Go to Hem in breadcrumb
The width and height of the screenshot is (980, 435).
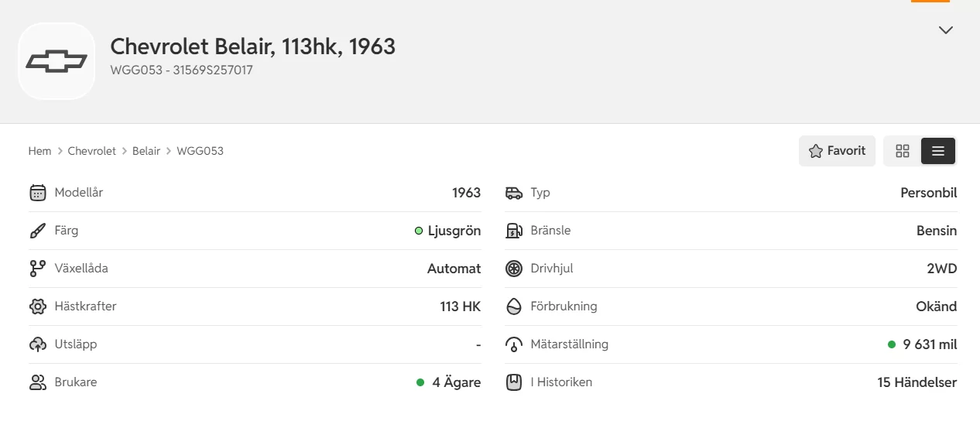tap(39, 151)
